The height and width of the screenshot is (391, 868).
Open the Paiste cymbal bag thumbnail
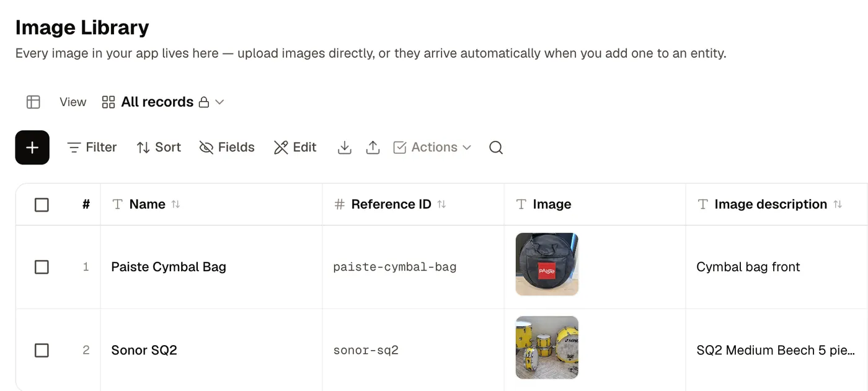547,264
